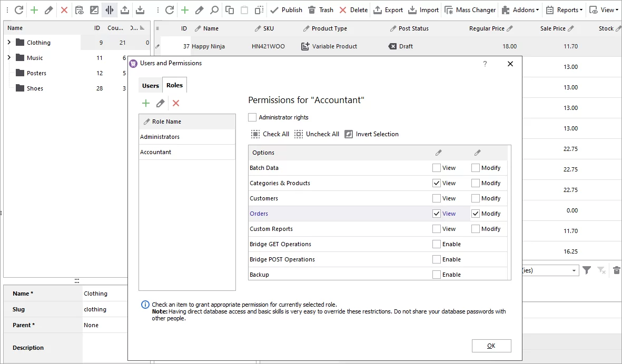The image size is (622, 364).
Task: Open the View dropdown
Action: [x=604, y=9]
